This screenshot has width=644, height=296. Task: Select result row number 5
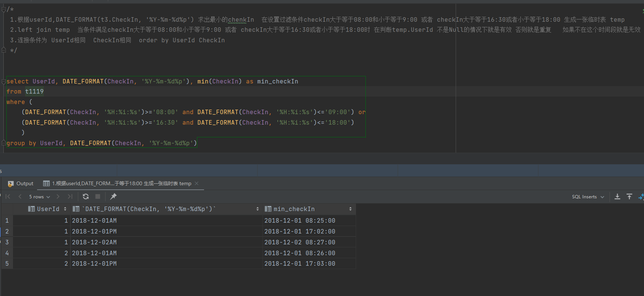[7, 263]
